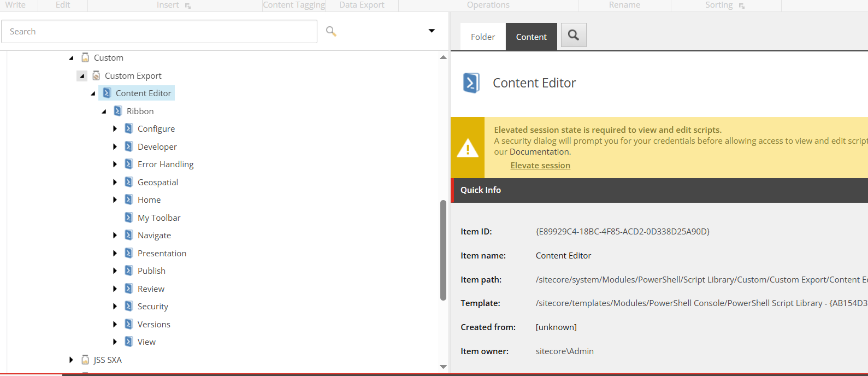
Task: Click the script icon beside Security
Action: (x=128, y=306)
